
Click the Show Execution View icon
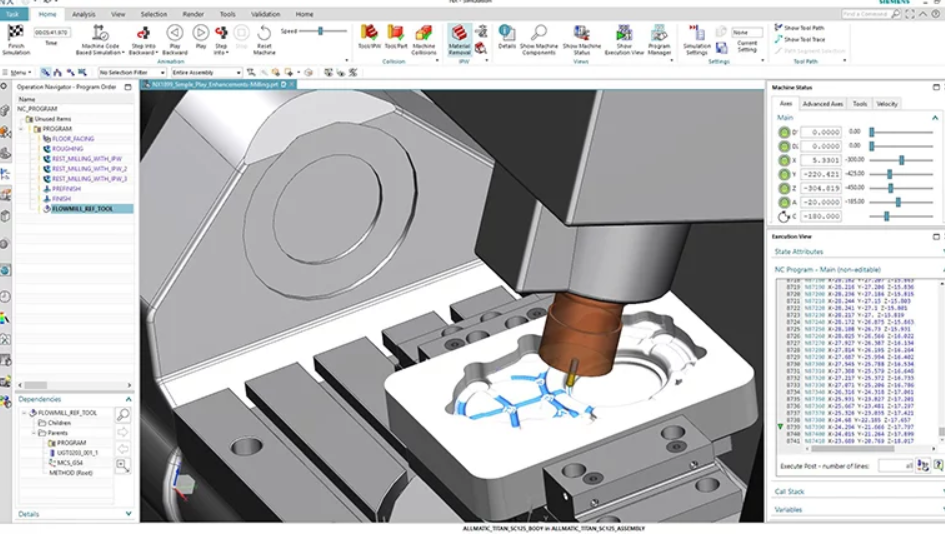[624, 35]
